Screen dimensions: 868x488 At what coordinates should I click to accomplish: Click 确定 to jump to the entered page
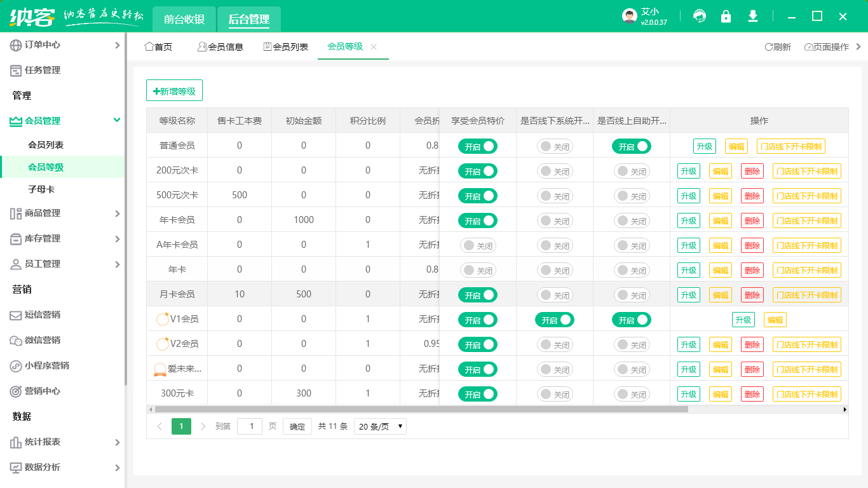coord(297,426)
